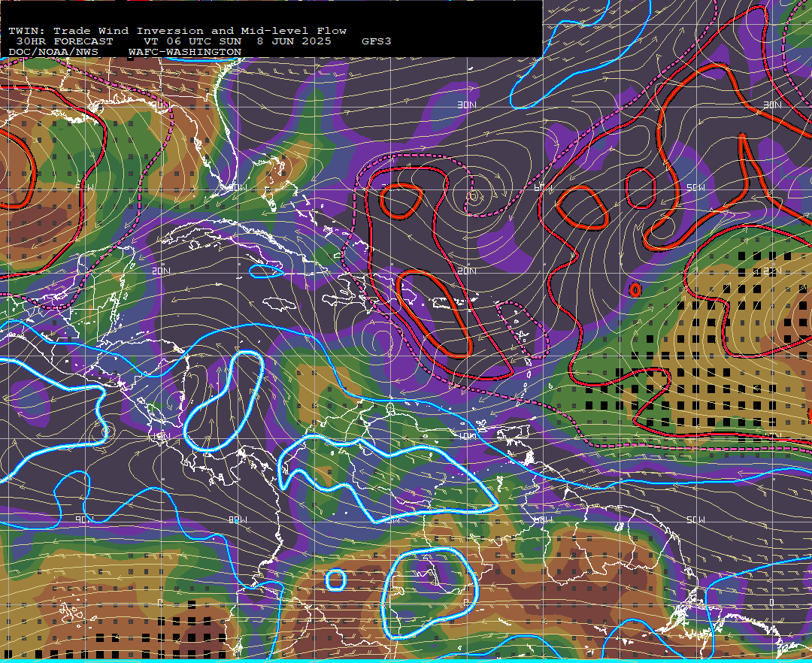Click the 'GFS3' model label
Screen dimensions: 812x663
point(377,41)
